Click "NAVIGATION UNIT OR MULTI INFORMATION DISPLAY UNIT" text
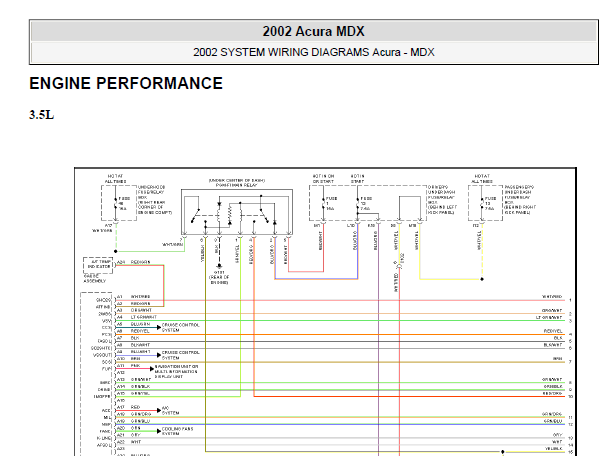603x456 pixels. pyautogui.click(x=176, y=371)
